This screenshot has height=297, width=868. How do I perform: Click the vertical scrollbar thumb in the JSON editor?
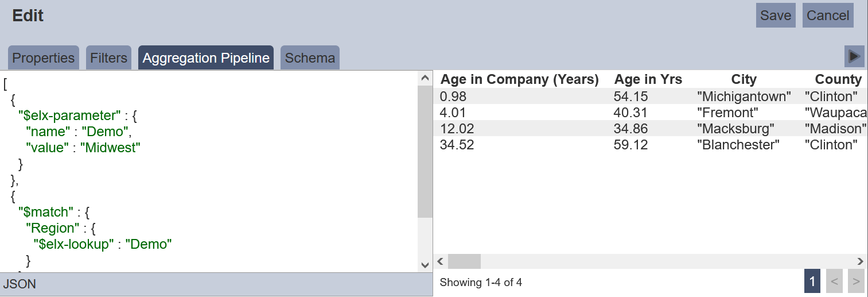425,152
